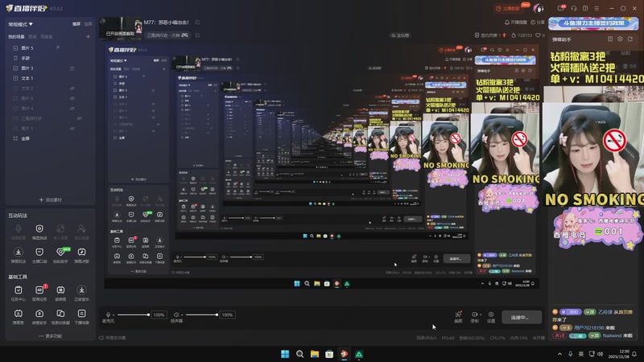Open the AD task icon with red badge
The image size is (644, 362).
point(39,290)
